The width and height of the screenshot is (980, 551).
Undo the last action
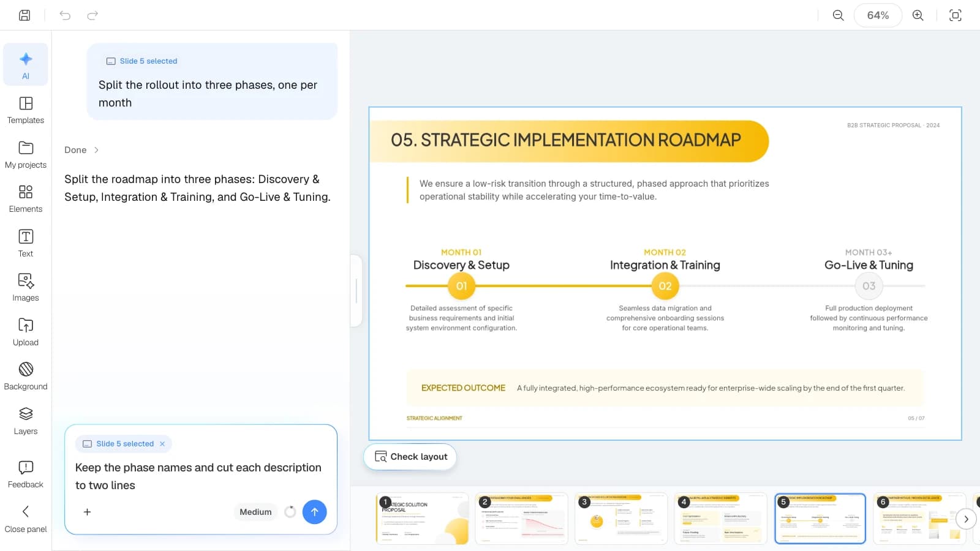click(x=65, y=15)
